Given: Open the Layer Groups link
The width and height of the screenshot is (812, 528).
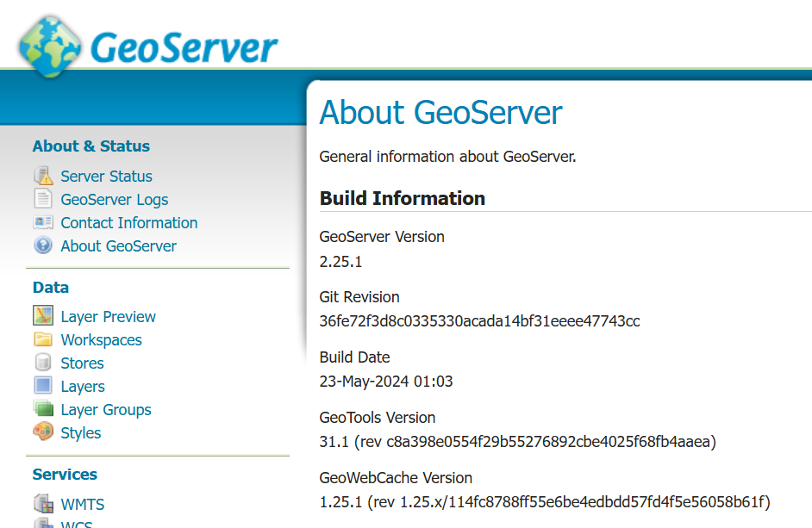Looking at the screenshot, I should 106,410.
